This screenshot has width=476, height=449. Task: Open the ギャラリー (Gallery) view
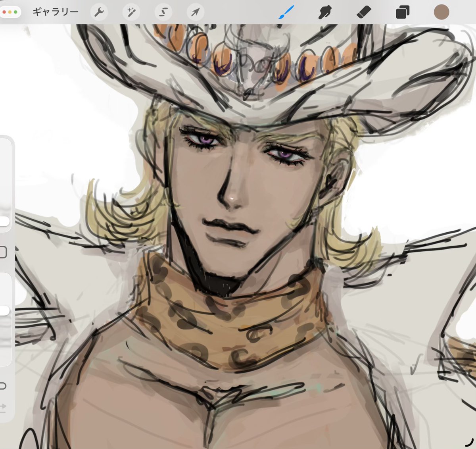[x=56, y=12]
